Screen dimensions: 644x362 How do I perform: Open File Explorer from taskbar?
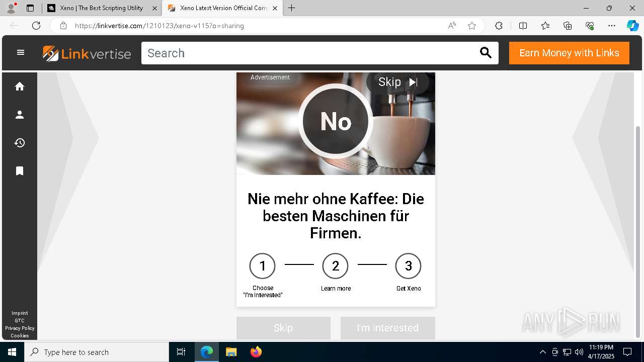(231, 352)
